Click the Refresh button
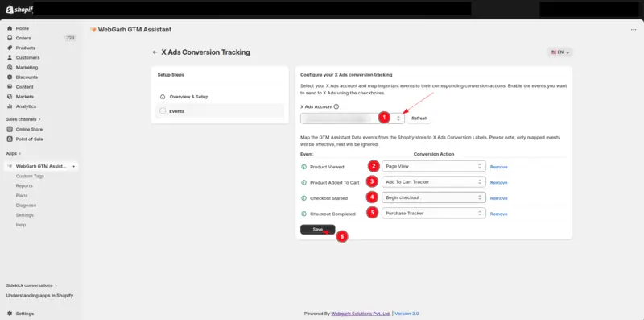644x320 pixels. pos(419,118)
